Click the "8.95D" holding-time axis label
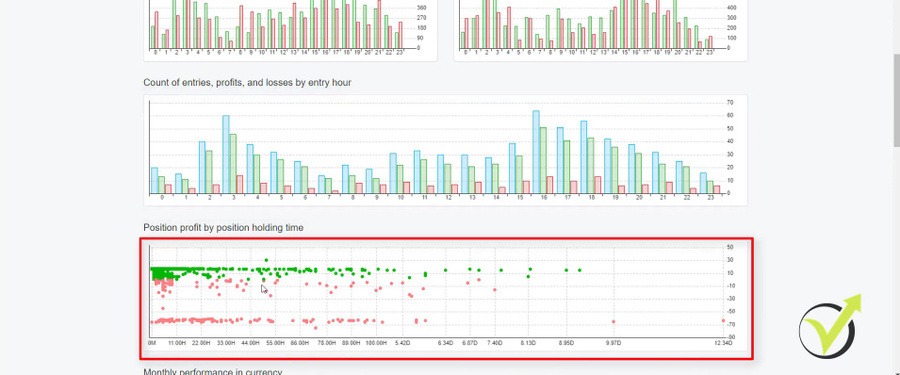Viewport: 900px width, 375px height. tap(566, 343)
